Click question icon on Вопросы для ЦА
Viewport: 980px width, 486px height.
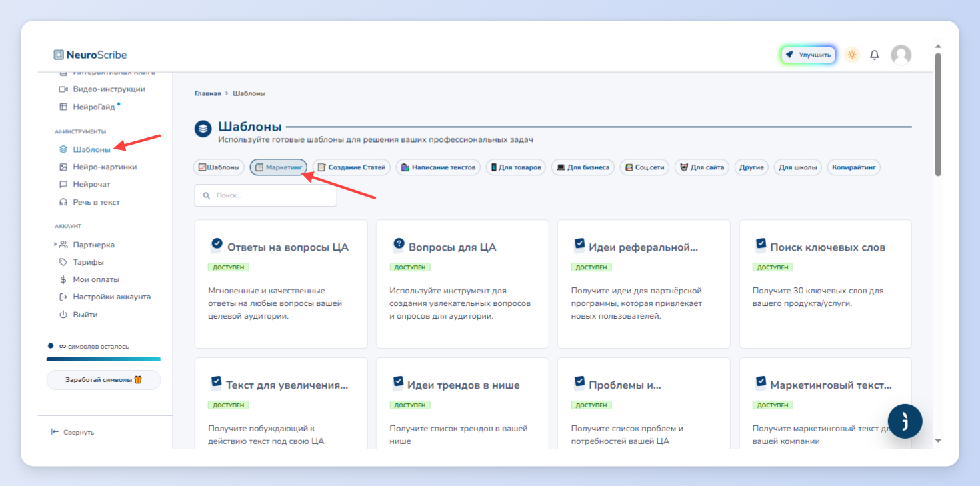pyautogui.click(x=399, y=244)
